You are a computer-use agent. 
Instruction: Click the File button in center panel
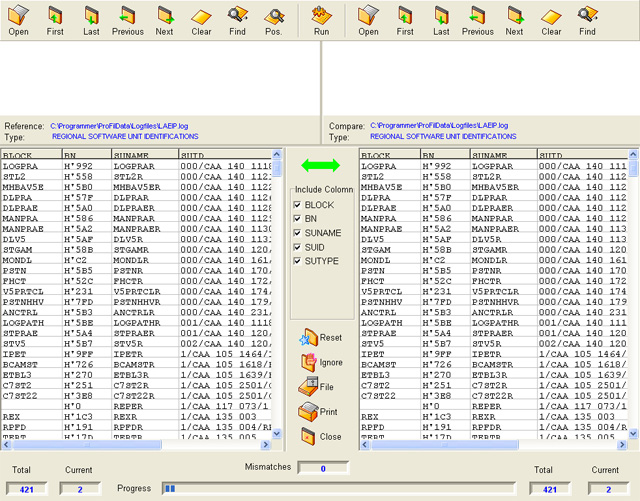click(x=320, y=386)
